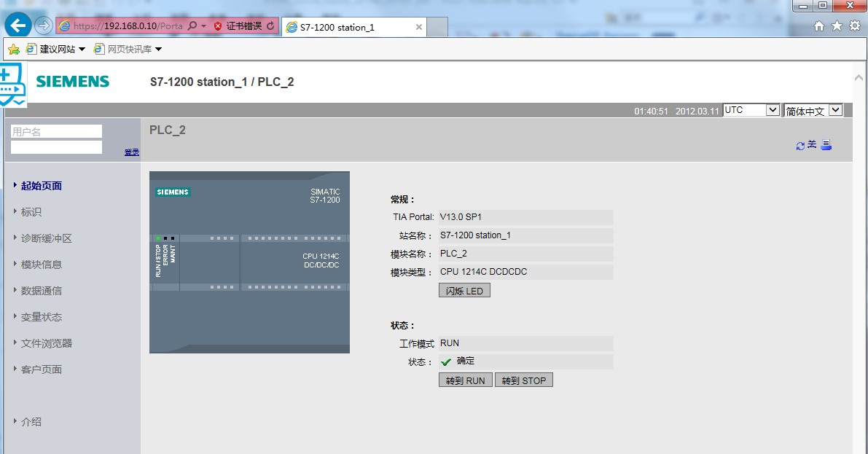Open the browser home page icon
Screen dimensions: 868x454
click(x=819, y=26)
